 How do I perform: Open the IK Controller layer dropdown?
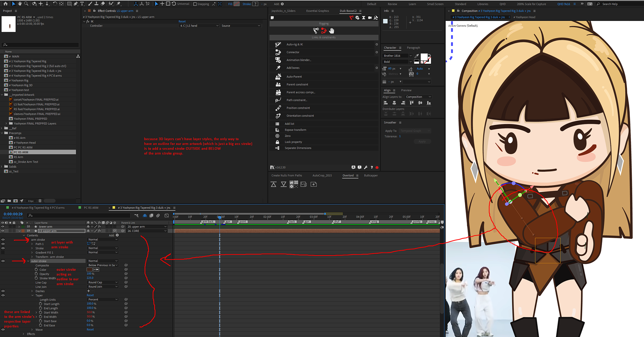tap(199, 26)
